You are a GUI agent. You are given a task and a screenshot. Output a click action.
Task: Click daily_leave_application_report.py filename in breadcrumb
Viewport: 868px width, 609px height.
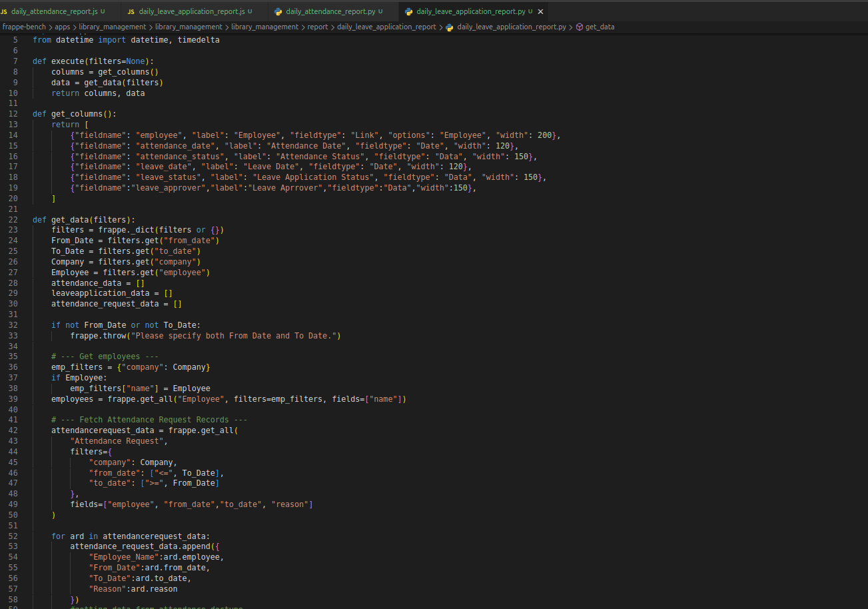(x=511, y=27)
